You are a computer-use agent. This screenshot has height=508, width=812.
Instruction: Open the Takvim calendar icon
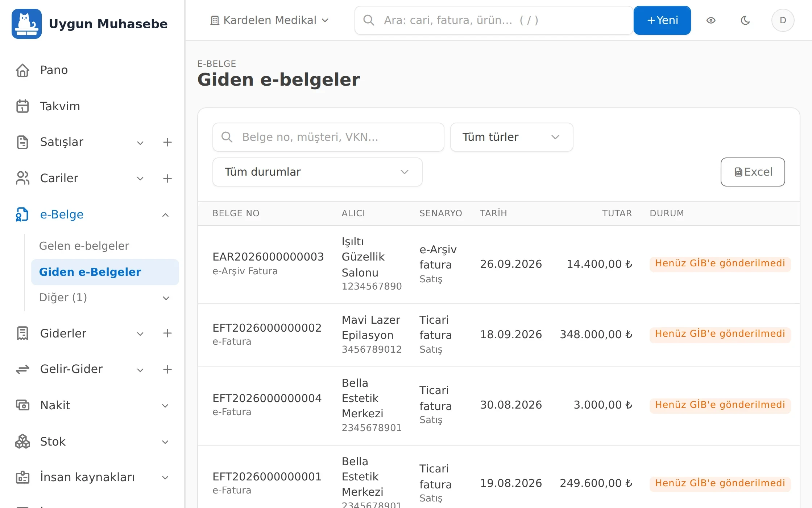click(22, 106)
